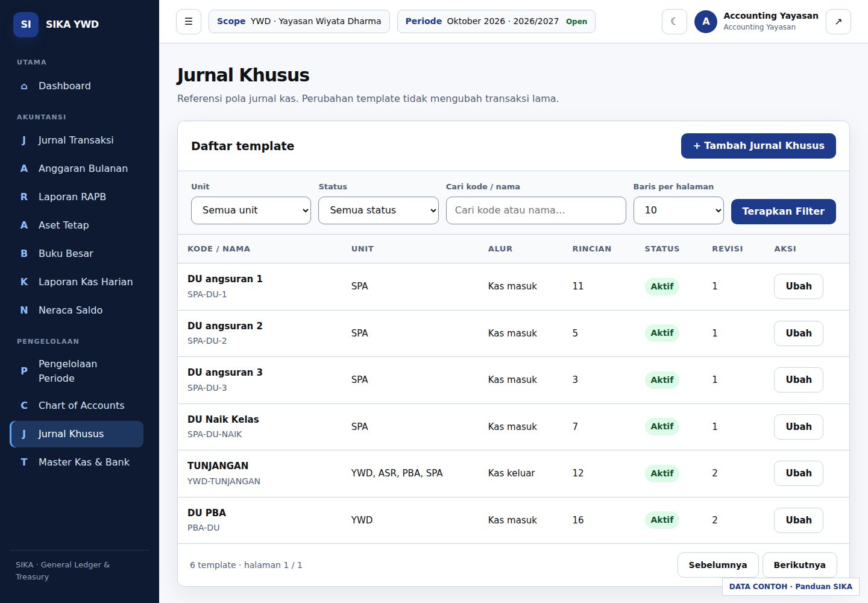Focus the Cari kode atau nama field
The width and height of the screenshot is (868, 603).
[x=536, y=210]
